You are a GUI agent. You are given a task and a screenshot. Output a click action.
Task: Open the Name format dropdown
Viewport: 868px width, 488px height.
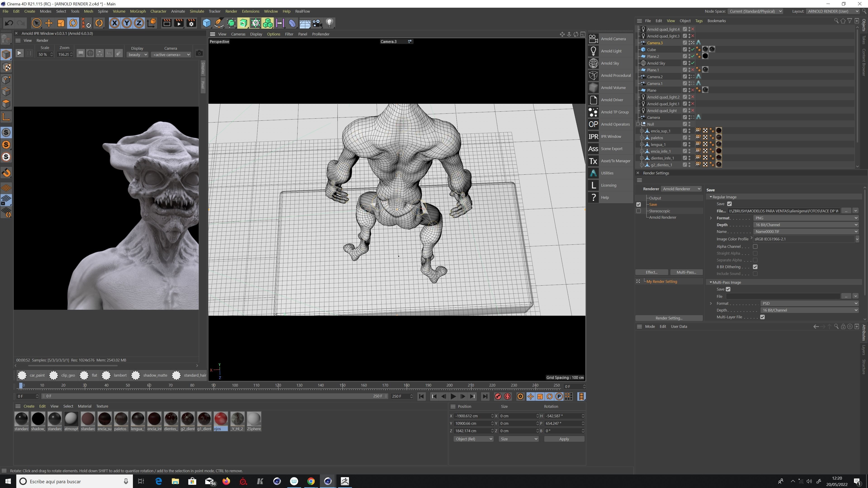click(x=806, y=231)
